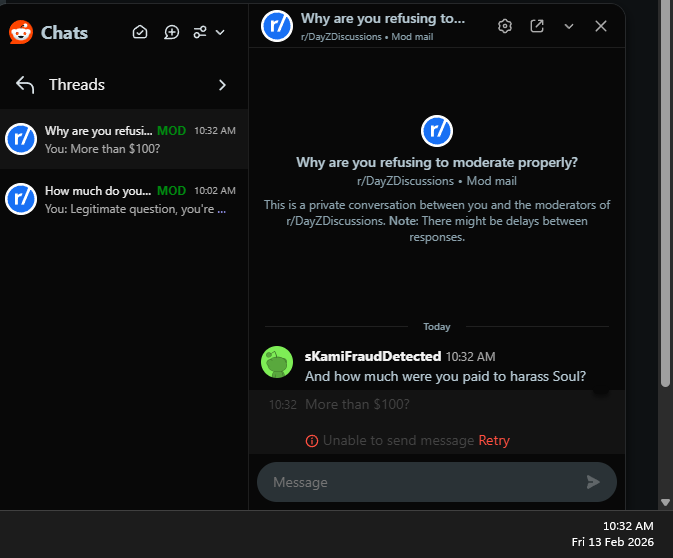Open conversation settings gear icon

click(505, 26)
